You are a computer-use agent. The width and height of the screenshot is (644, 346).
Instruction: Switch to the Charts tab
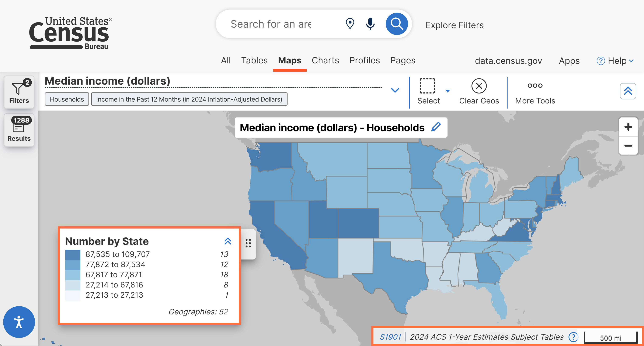(x=325, y=60)
